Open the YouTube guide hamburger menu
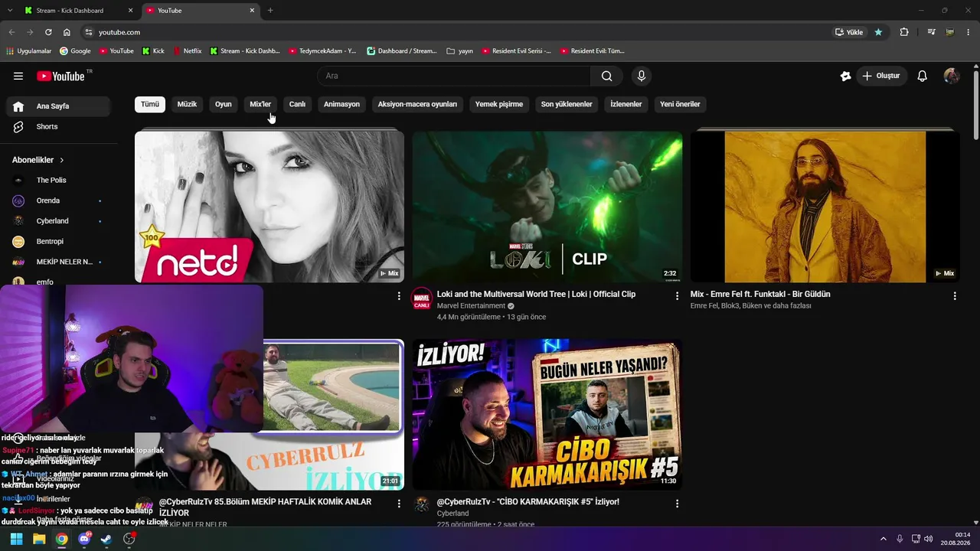This screenshot has height=551, width=980. (18, 76)
